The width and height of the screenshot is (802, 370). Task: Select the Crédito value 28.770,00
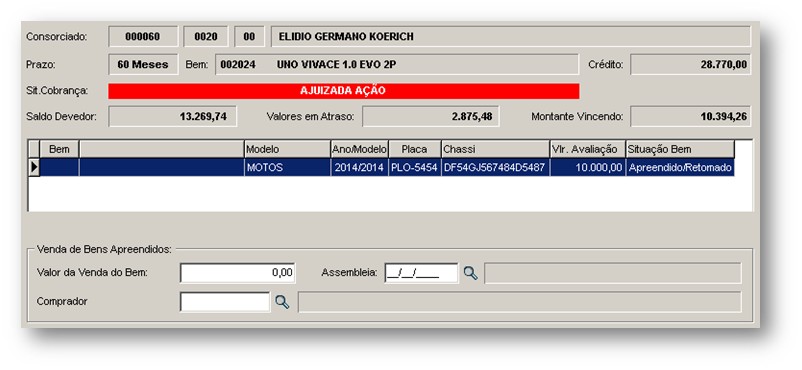690,64
